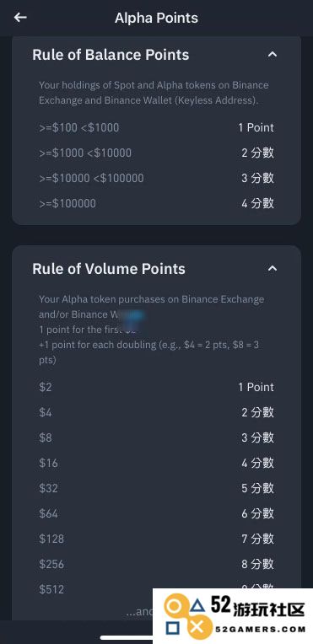Tap the $256 volume row
The height and width of the screenshot is (644, 313).
pos(156,564)
